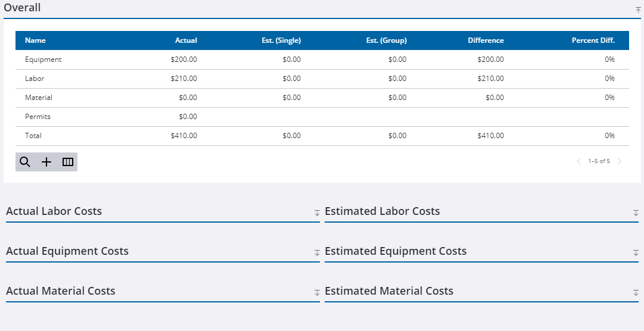This screenshot has height=331, width=644.
Task: Expand the Estimated Equipment Costs section
Action: click(636, 253)
